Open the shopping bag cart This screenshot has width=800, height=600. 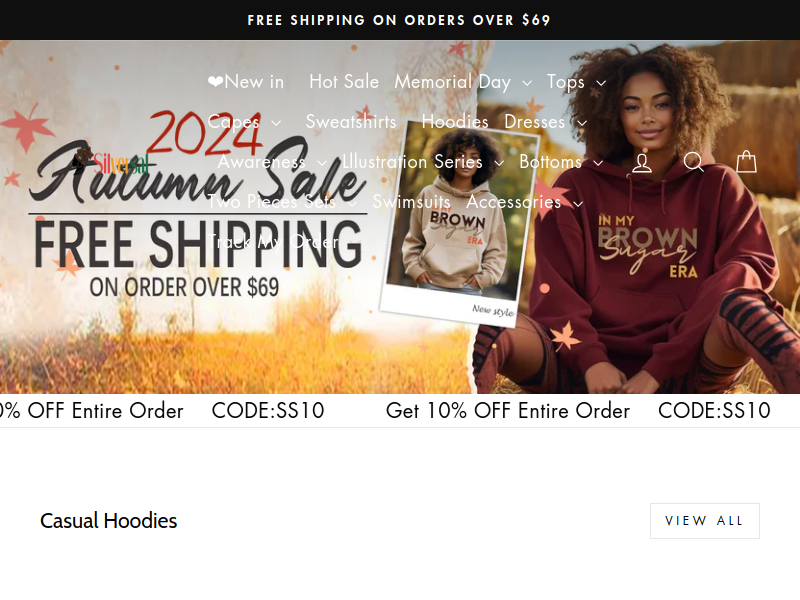click(746, 162)
